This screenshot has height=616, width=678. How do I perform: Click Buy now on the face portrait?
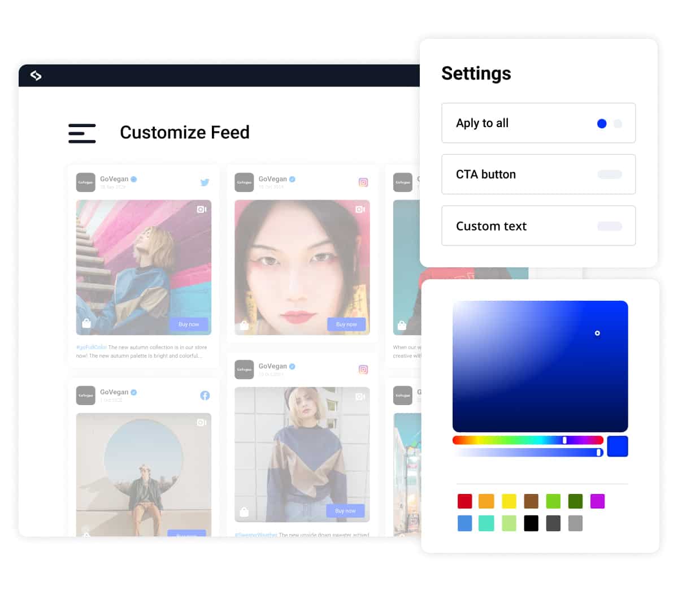tap(346, 324)
